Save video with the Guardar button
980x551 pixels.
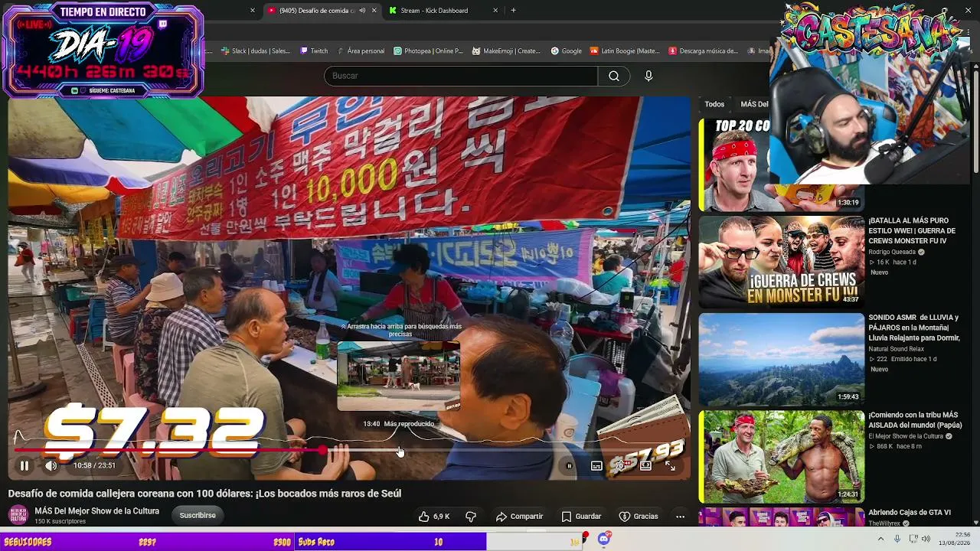point(581,517)
